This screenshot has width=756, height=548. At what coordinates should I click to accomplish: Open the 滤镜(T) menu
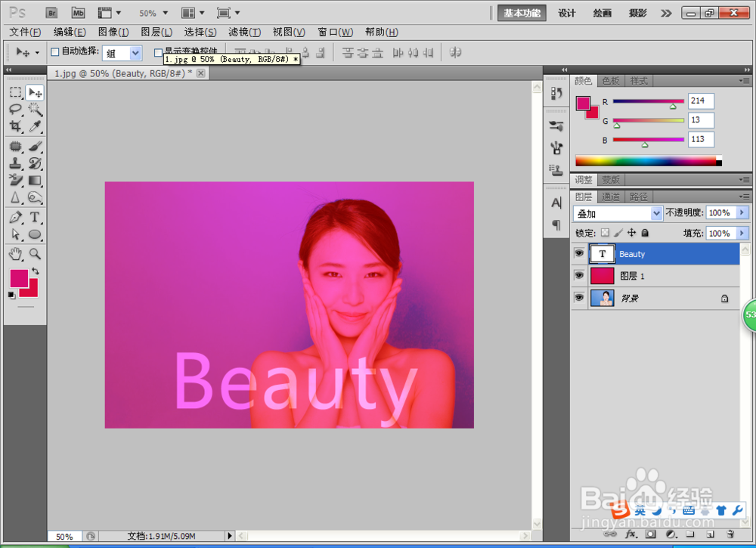pos(244,33)
